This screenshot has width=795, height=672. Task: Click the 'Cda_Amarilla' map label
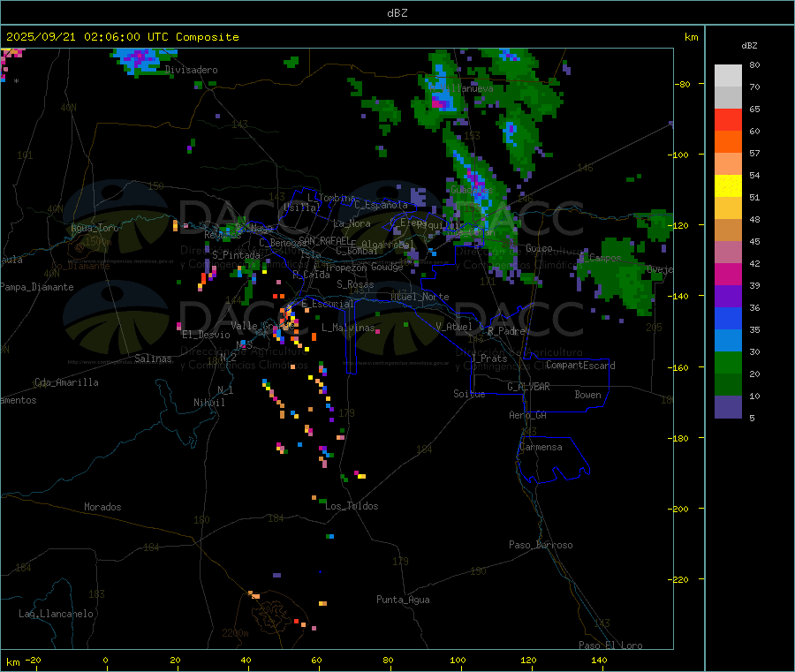[x=66, y=382]
